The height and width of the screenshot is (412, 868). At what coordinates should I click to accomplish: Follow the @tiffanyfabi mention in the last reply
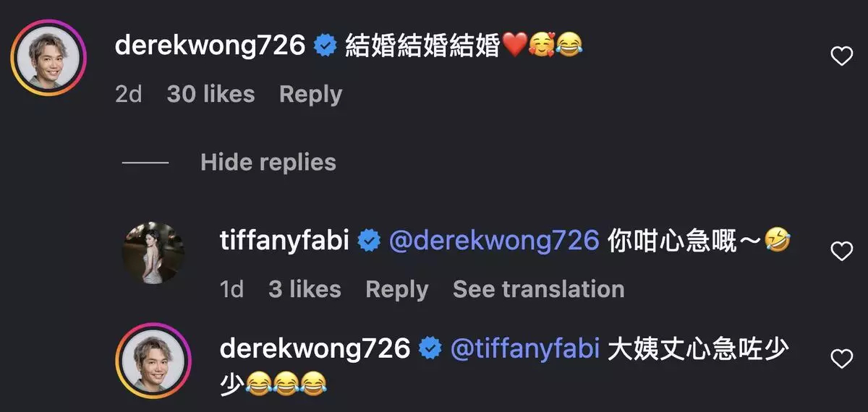coord(525,349)
